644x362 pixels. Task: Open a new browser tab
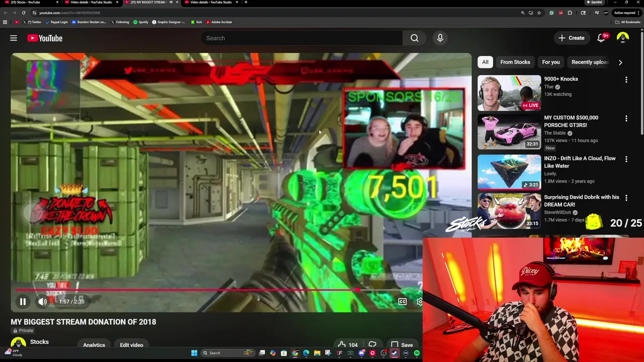[x=246, y=3]
